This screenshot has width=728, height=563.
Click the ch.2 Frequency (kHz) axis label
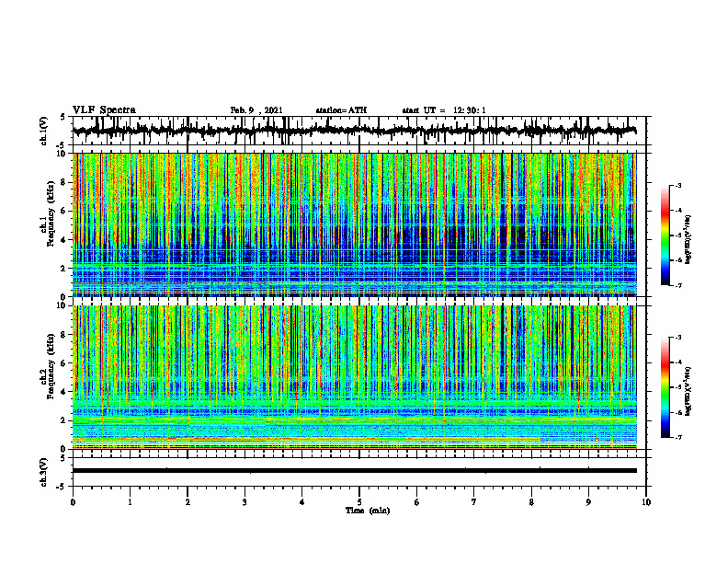47,366
